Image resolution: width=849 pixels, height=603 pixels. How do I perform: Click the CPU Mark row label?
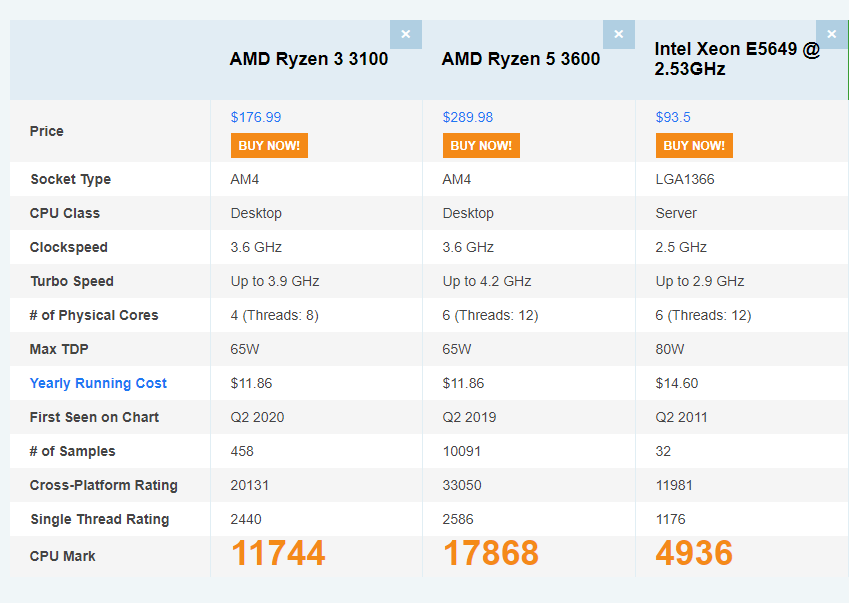62,556
